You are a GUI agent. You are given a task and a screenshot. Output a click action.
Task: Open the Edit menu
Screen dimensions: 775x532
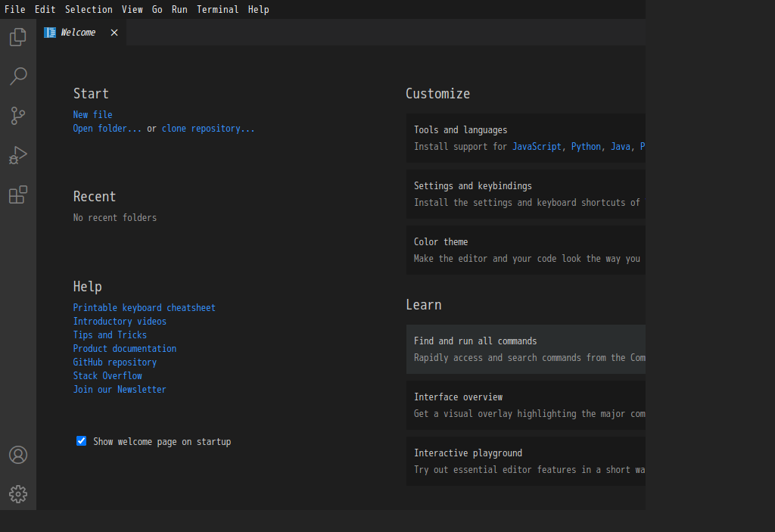pos(45,9)
